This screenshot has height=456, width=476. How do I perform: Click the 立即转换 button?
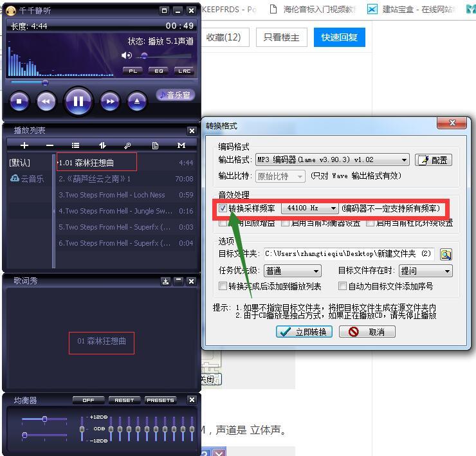click(304, 332)
